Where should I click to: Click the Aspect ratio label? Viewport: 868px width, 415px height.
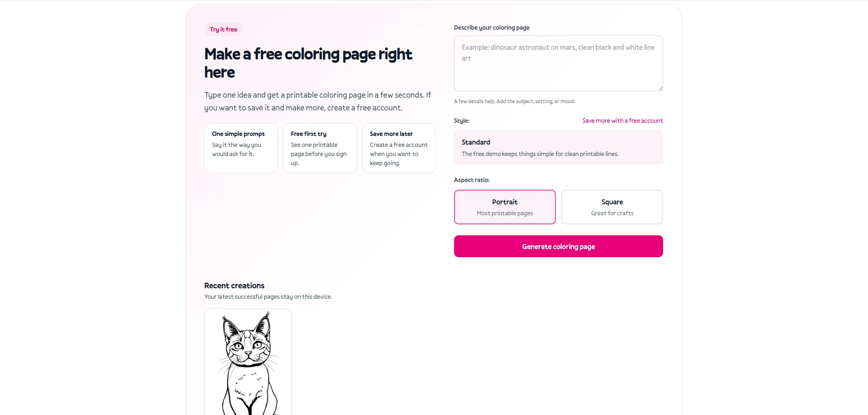click(472, 180)
